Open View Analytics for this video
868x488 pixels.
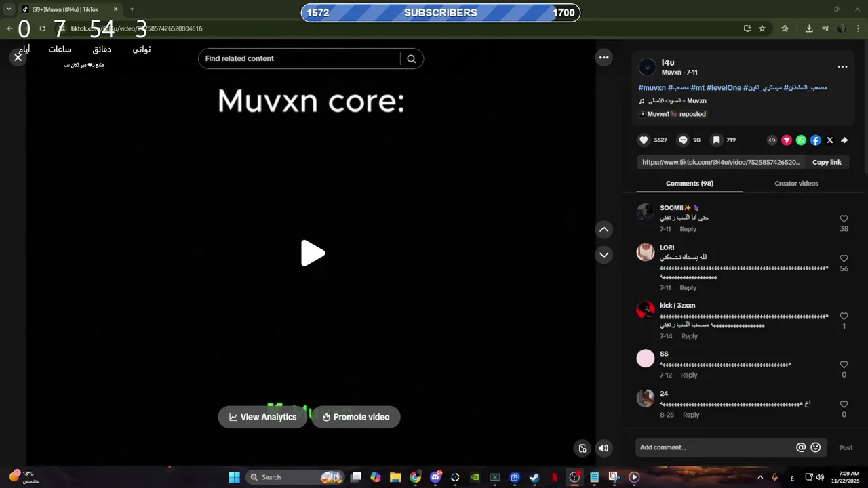pyautogui.click(x=262, y=417)
